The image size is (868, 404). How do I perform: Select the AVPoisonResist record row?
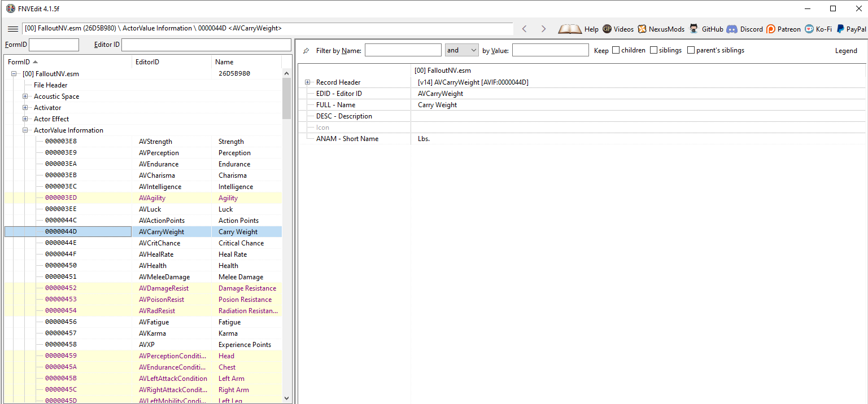tap(143, 300)
